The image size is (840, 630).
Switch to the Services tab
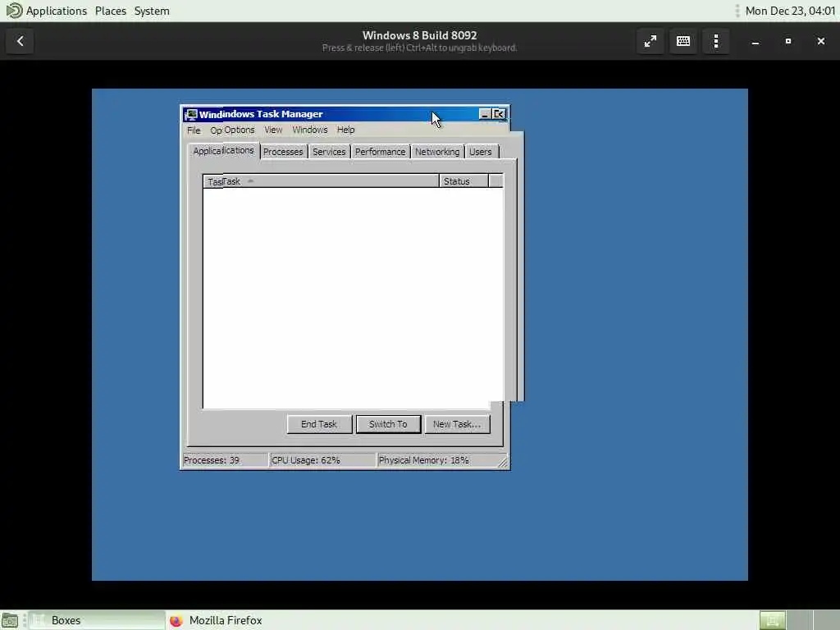(x=329, y=152)
